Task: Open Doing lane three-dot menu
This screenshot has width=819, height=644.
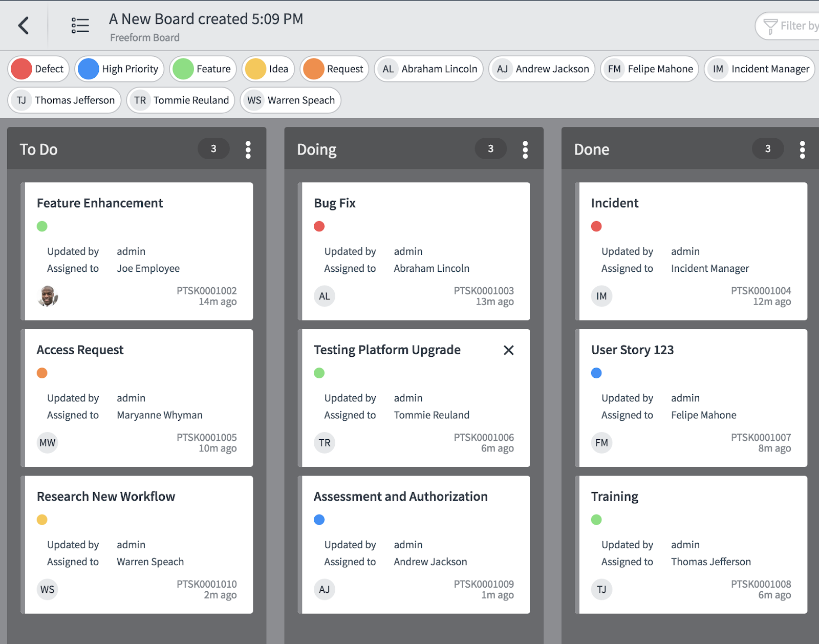Action: click(x=525, y=149)
